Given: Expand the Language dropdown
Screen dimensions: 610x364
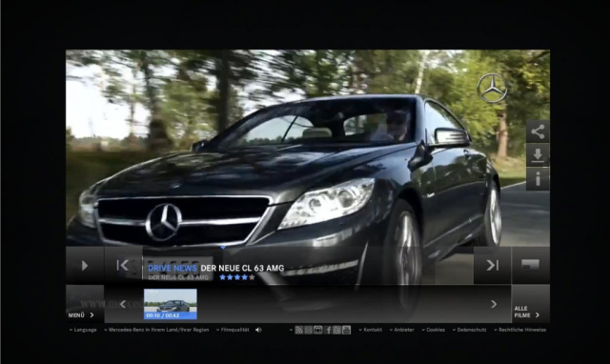Looking at the screenshot, I should (83, 330).
